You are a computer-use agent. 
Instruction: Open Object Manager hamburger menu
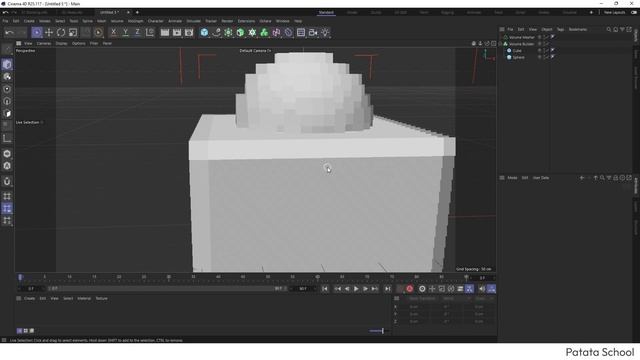coord(502,29)
